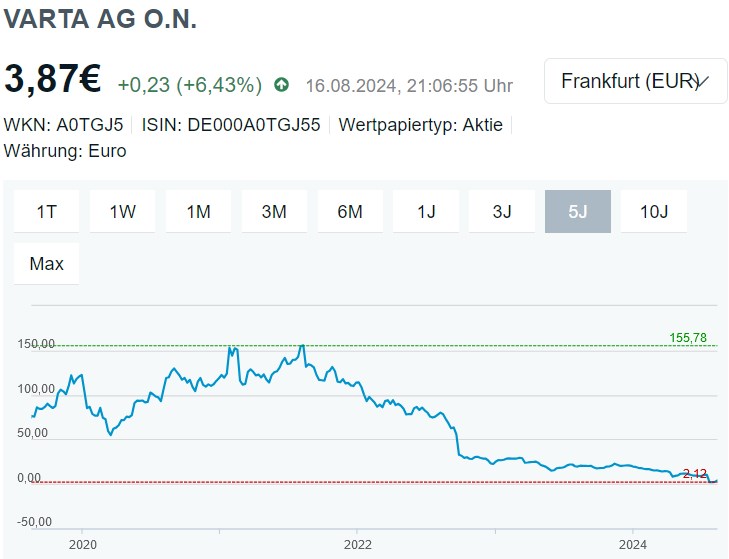Screen dimensions: 729x559
Task: Click the active 5J range button
Action: 578,211
